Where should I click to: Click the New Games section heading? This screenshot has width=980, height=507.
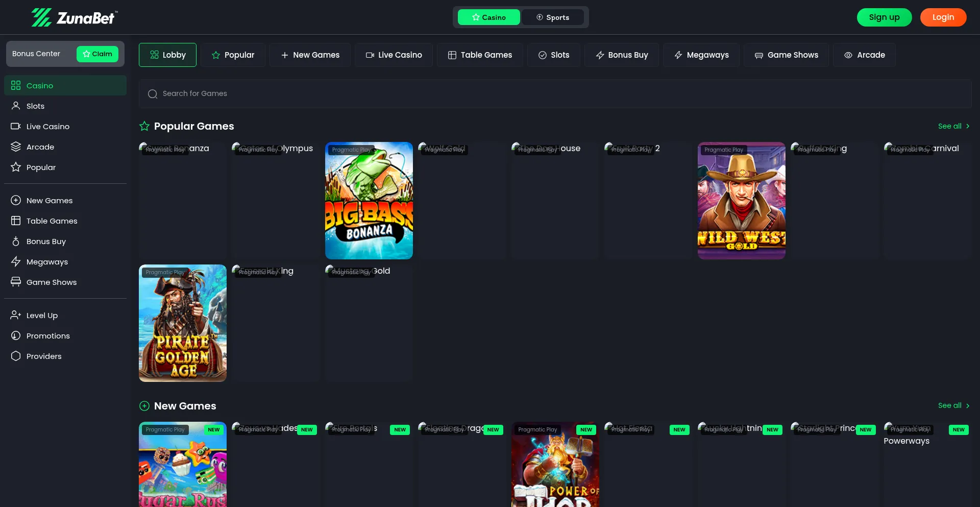185,406
